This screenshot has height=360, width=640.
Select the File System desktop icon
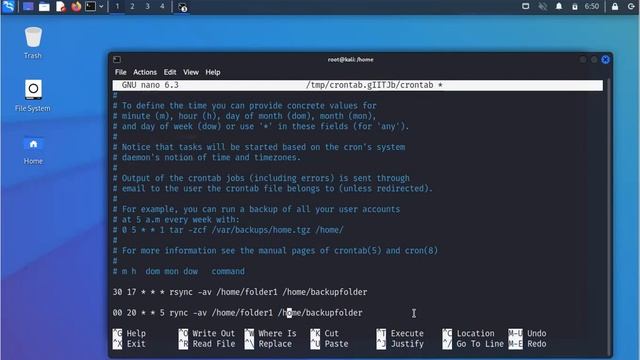(33, 96)
